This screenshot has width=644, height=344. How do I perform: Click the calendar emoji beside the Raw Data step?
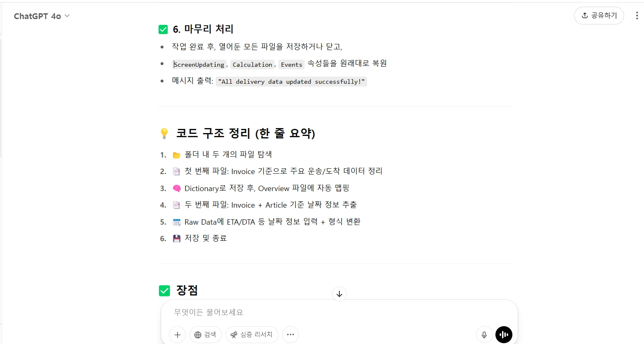[176, 221]
